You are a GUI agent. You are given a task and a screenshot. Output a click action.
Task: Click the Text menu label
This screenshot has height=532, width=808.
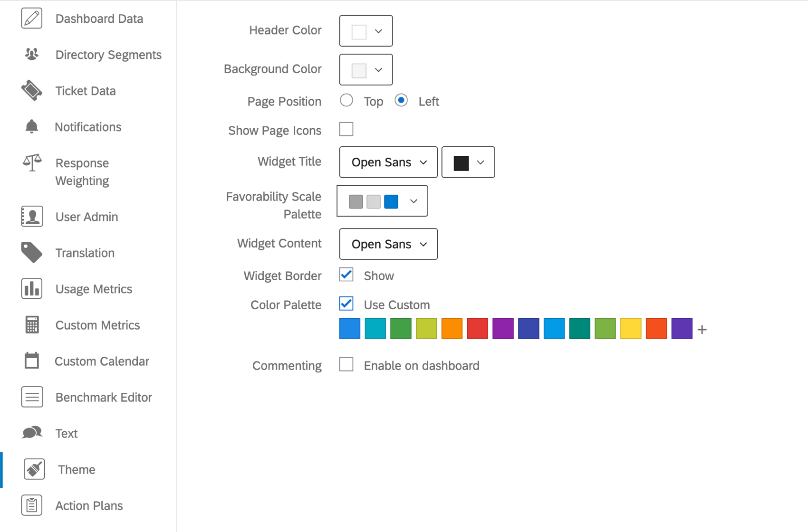click(x=67, y=433)
